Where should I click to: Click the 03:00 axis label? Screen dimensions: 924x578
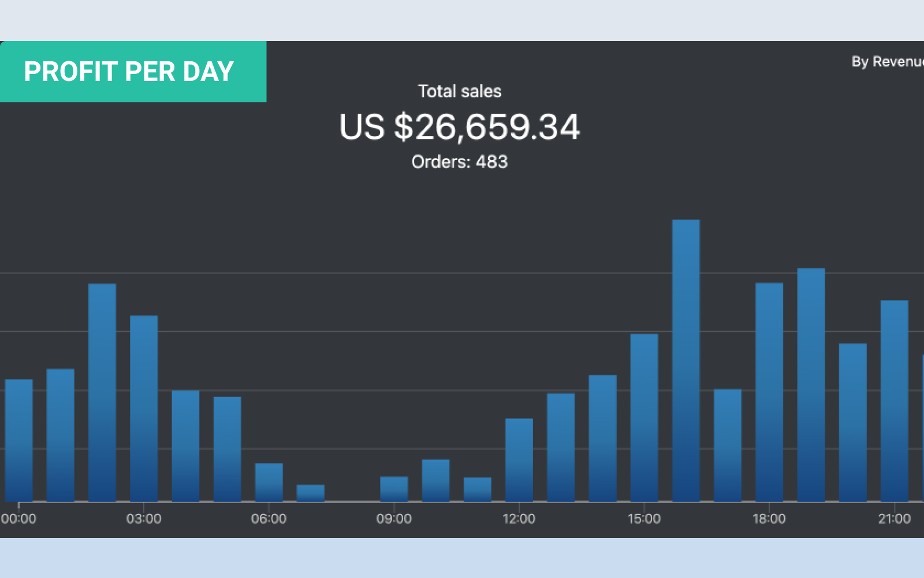click(144, 518)
